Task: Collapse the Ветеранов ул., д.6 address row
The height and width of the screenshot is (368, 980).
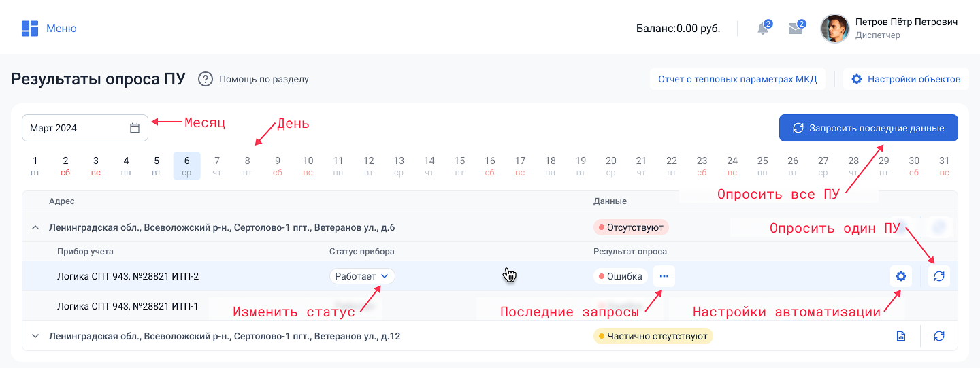Action: click(x=35, y=227)
